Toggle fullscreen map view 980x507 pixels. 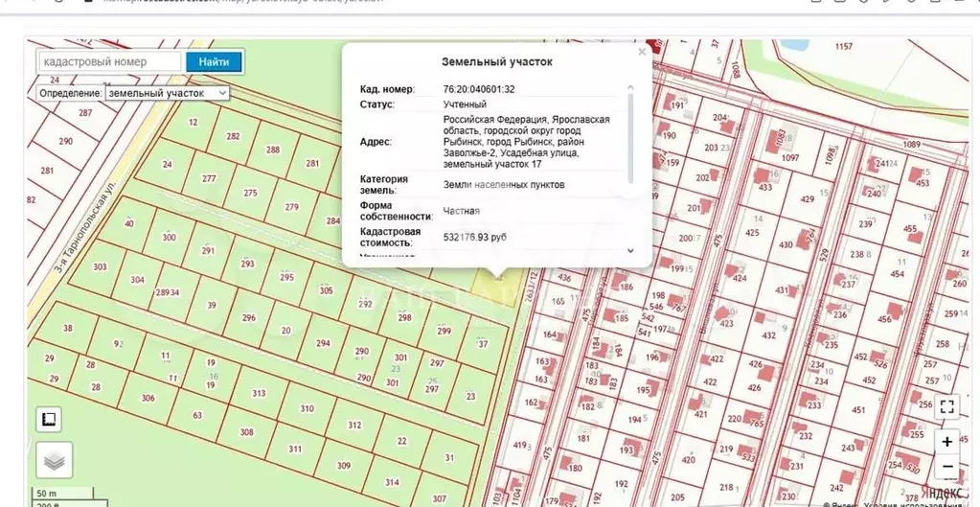(946, 407)
